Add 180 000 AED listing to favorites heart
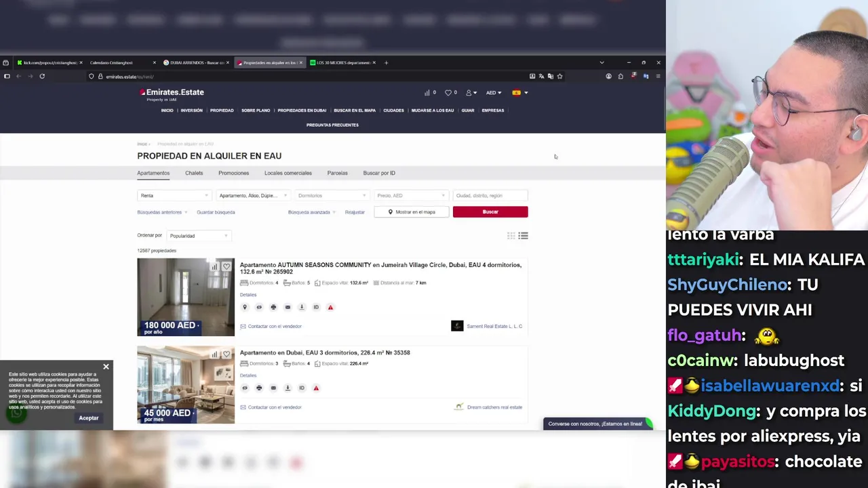The width and height of the screenshot is (868, 488). [226, 266]
